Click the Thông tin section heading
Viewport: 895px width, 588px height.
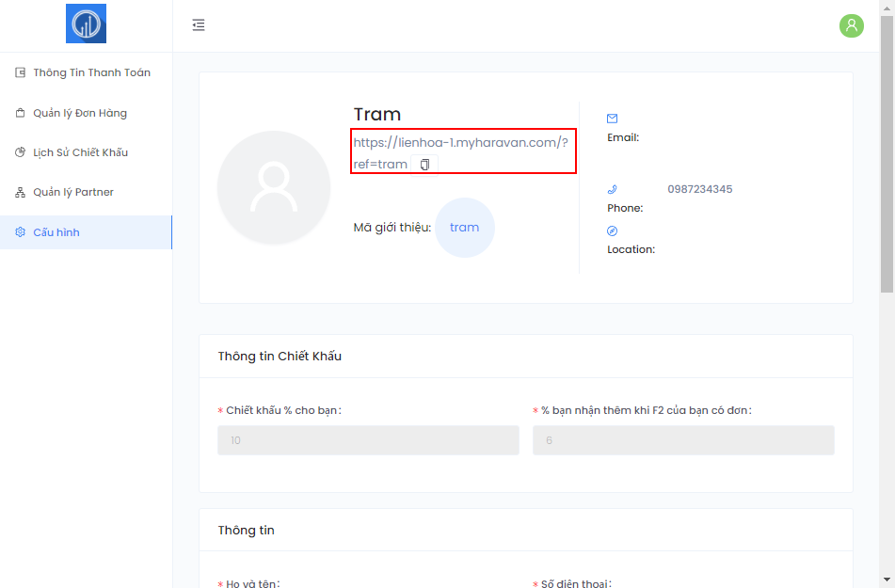[x=246, y=531]
